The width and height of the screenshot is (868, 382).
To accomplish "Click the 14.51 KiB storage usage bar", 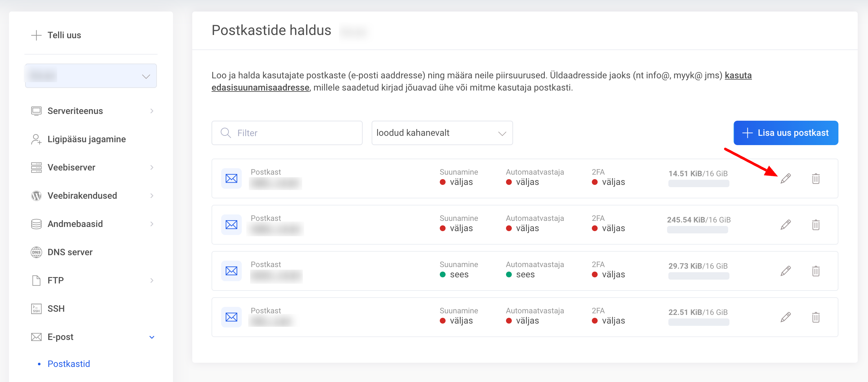I will tap(699, 183).
